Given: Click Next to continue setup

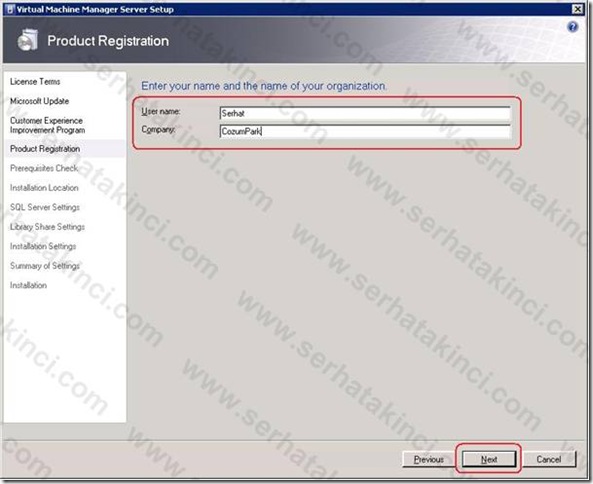Looking at the screenshot, I should click(489, 459).
